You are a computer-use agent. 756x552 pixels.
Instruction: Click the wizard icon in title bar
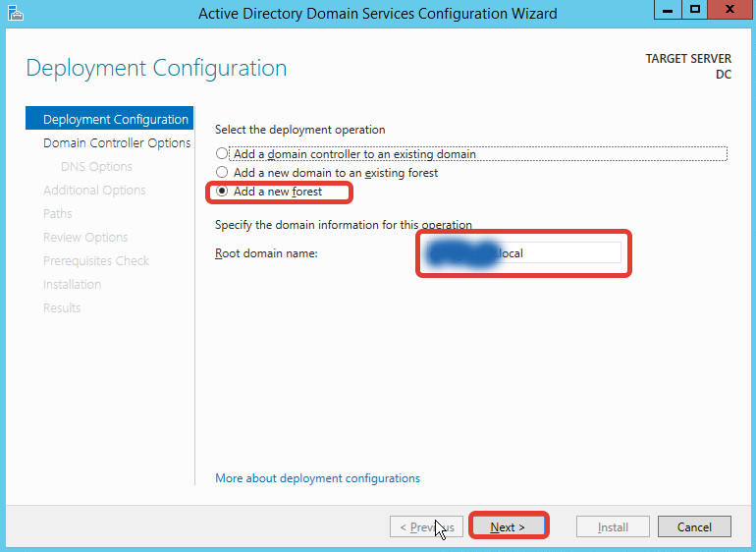[14, 13]
